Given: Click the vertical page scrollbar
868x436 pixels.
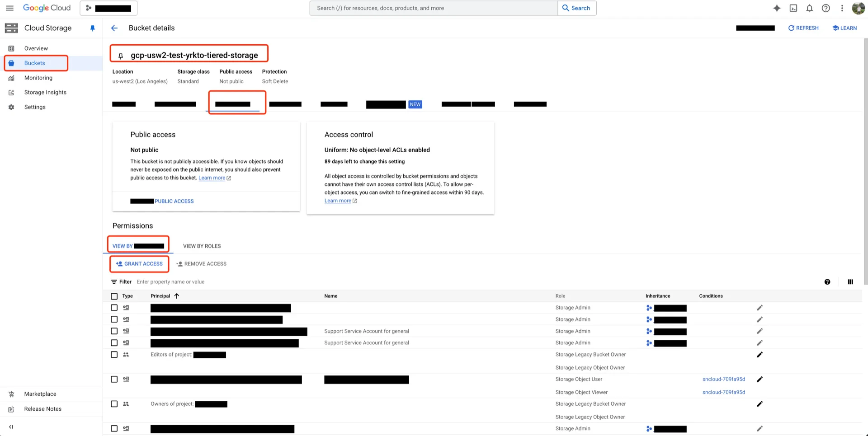Looking at the screenshot, I should [x=866, y=162].
